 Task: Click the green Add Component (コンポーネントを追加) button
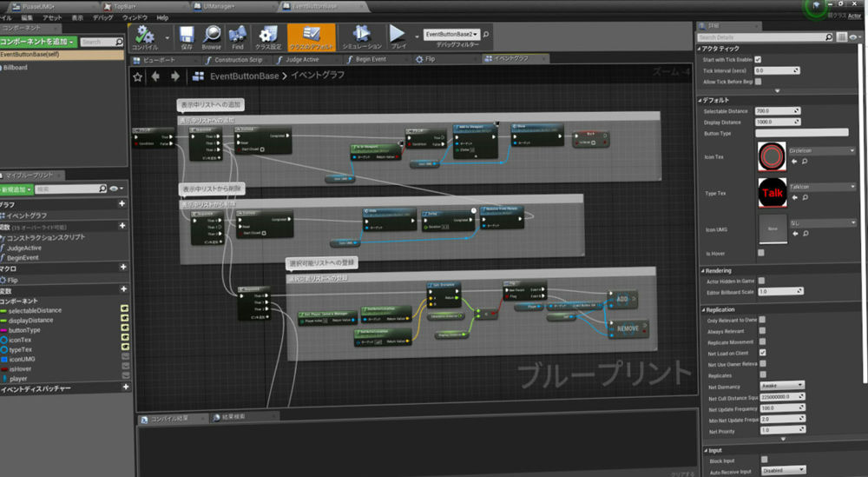click(x=38, y=41)
